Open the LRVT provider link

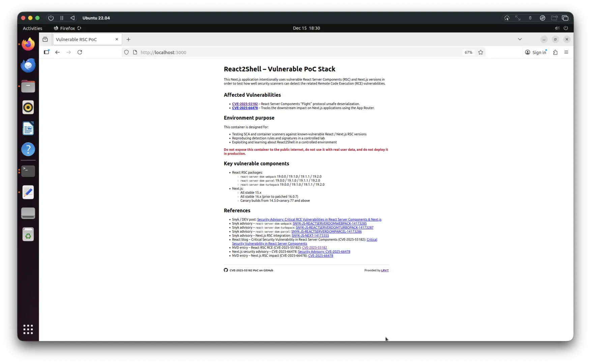pyautogui.click(x=385, y=270)
